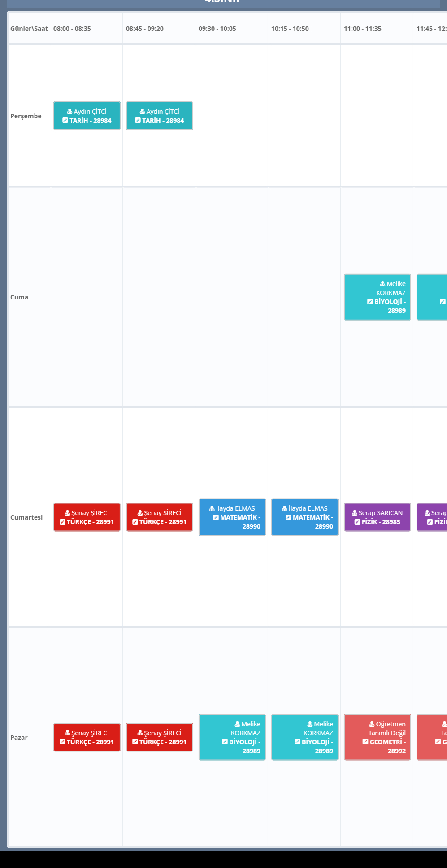This screenshot has height=868, width=447.
Task: Click edit icon on Pazar 11:00 GEOMETRİ lesson
Action: [x=365, y=742]
